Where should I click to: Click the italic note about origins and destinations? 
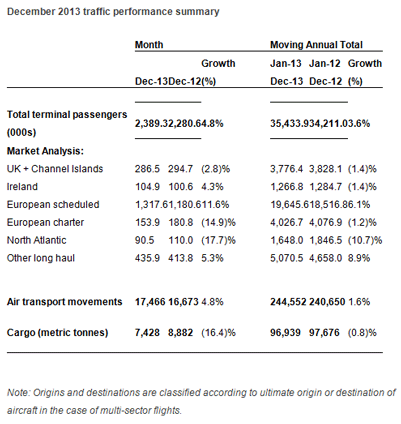[x=201, y=401]
